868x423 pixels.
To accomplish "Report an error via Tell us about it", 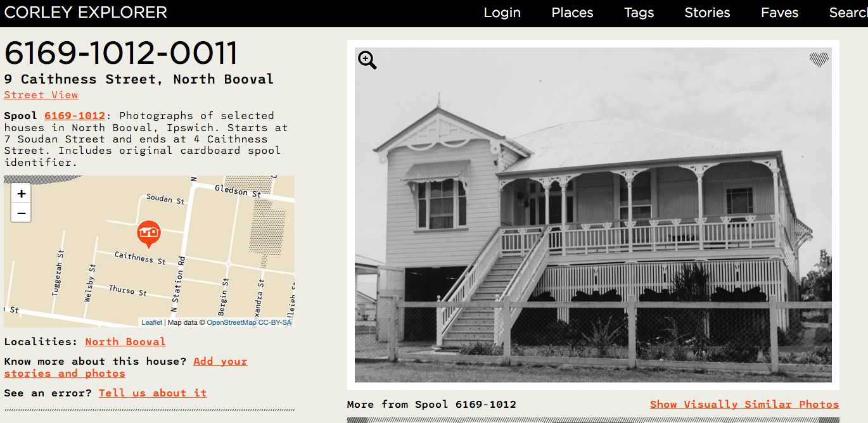I will click(152, 393).
